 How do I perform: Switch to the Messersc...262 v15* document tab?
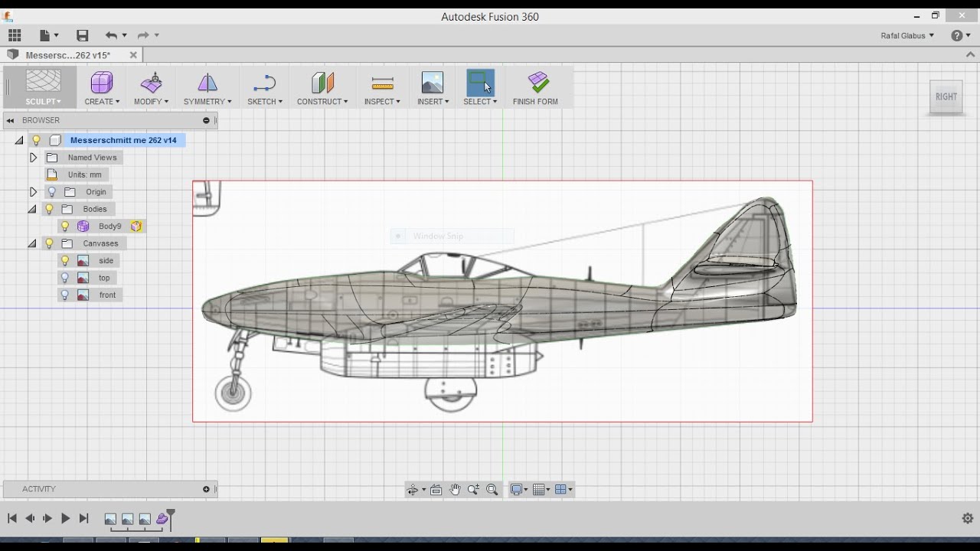(x=68, y=55)
